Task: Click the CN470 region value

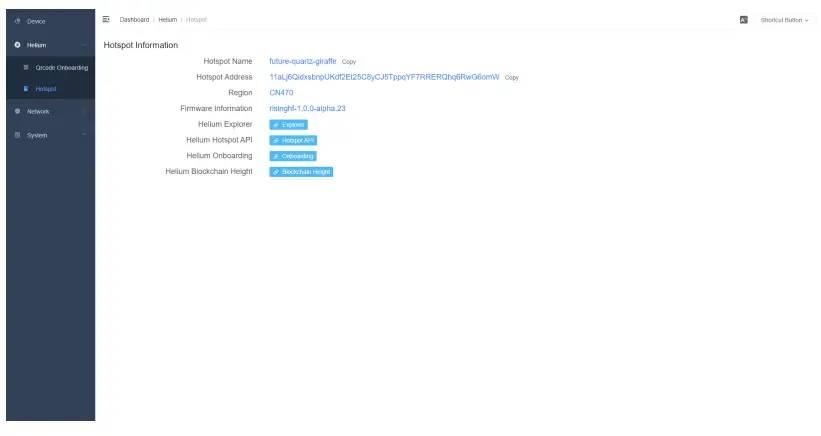Action: (x=281, y=93)
